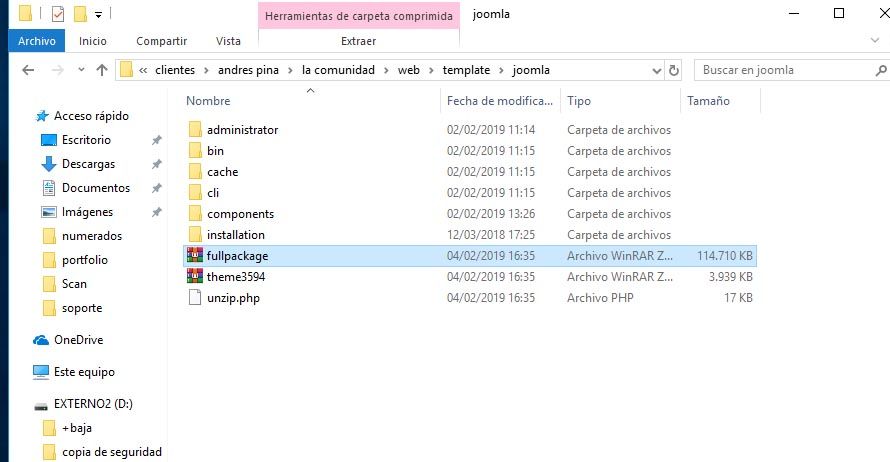The image size is (890, 462).
Task: Go back with the left arrow
Action: (x=28, y=70)
